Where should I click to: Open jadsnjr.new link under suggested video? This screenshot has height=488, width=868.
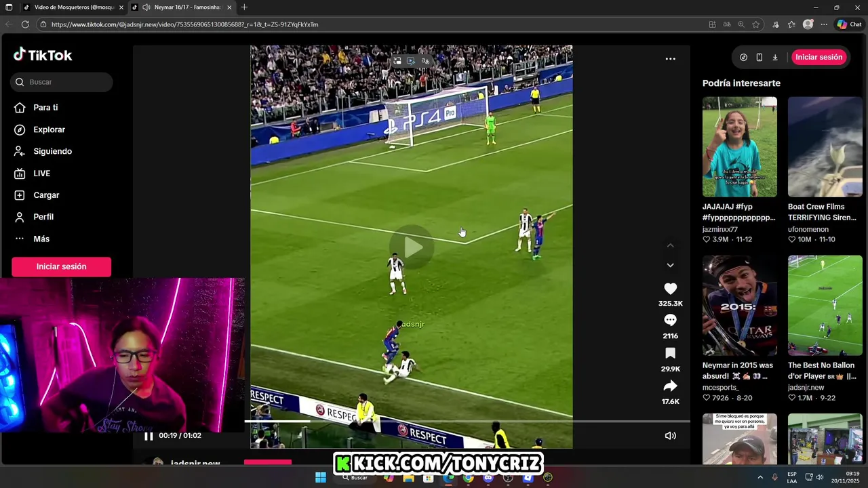tap(806, 388)
